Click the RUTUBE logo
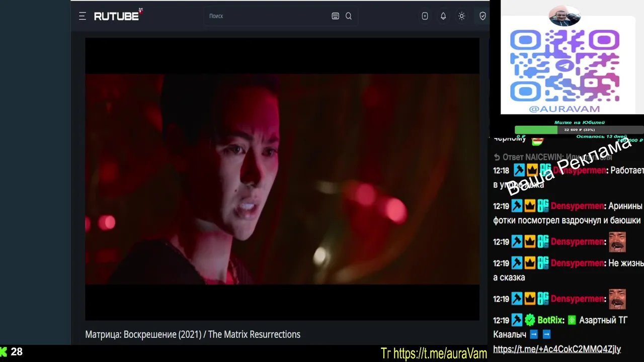 119,15
